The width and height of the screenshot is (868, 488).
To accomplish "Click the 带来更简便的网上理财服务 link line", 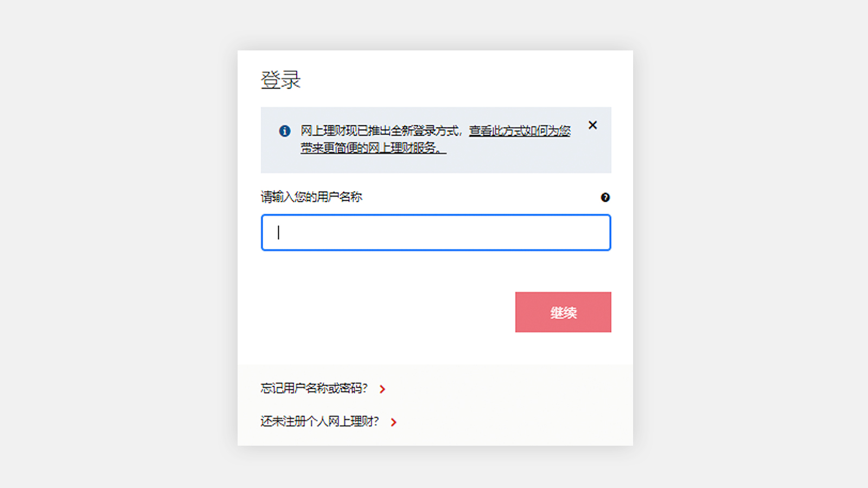I will [373, 147].
